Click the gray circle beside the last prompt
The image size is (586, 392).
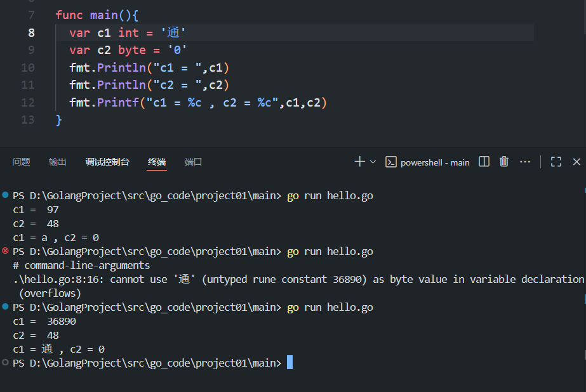point(6,363)
